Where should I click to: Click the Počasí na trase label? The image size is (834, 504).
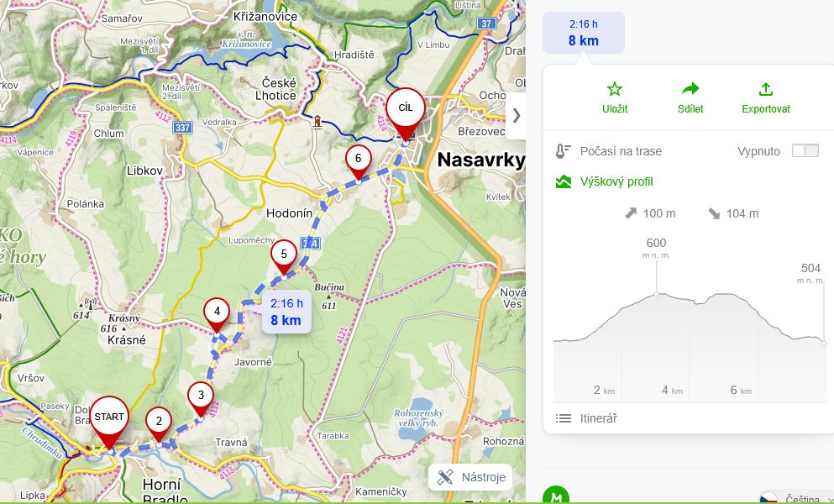(621, 151)
